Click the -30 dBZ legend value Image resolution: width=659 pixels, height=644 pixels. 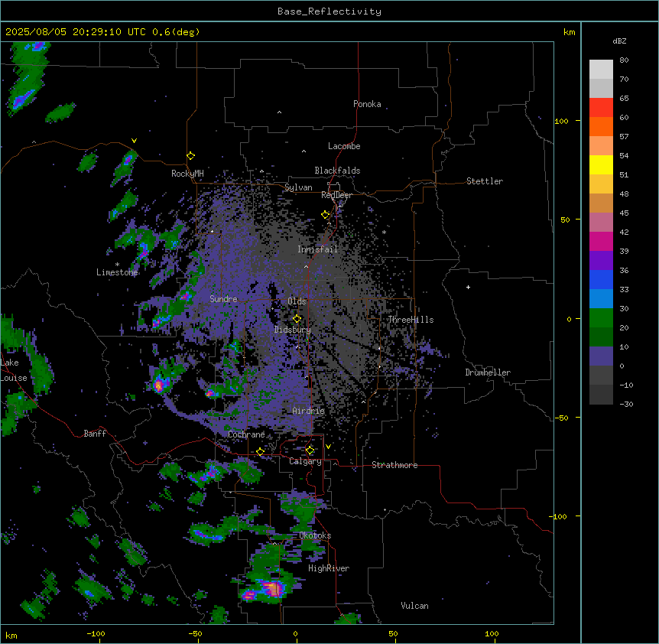[626, 404]
